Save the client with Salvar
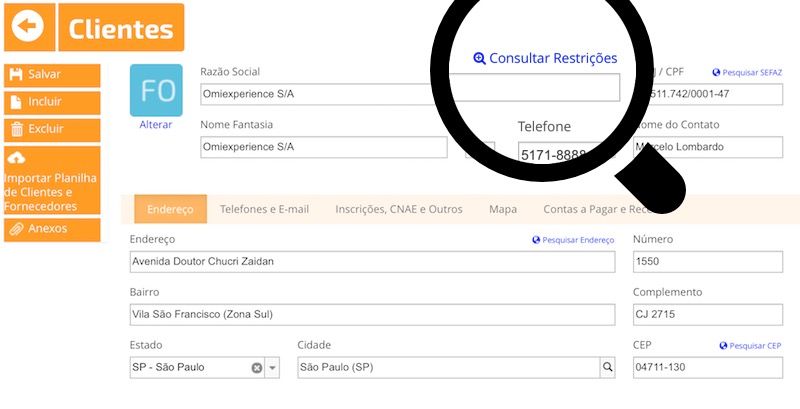The height and width of the screenshot is (409, 800). point(52,75)
